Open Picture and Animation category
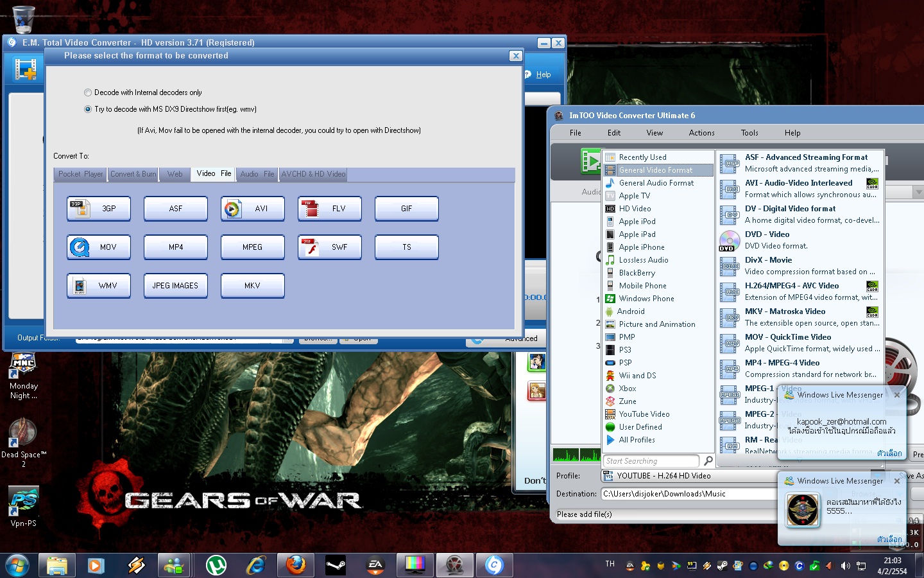 (658, 324)
